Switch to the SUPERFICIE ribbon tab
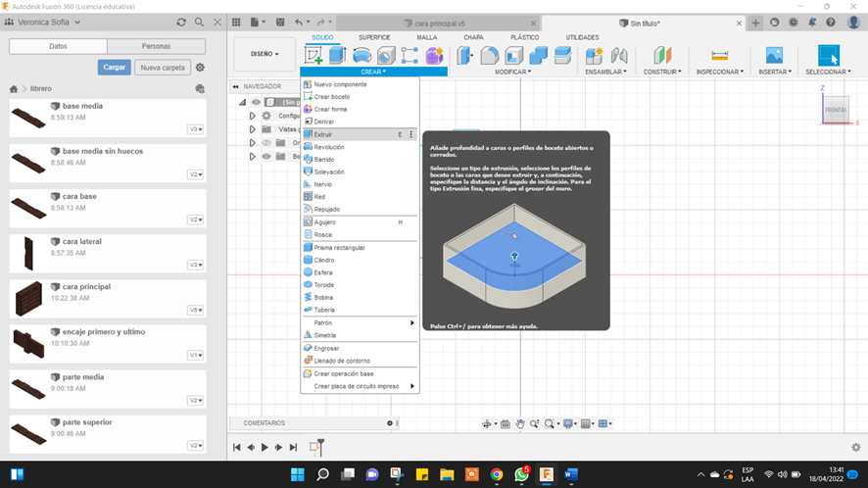Image resolution: width=868 pixels, height=488 pixels. 374,37
